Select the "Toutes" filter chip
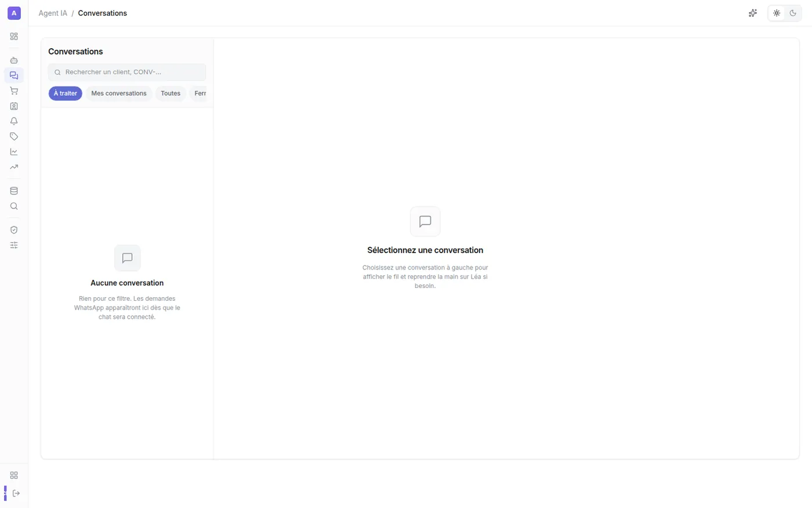This screenshot has width=812, height=508. pyautogui.click(x=171, y=93)
